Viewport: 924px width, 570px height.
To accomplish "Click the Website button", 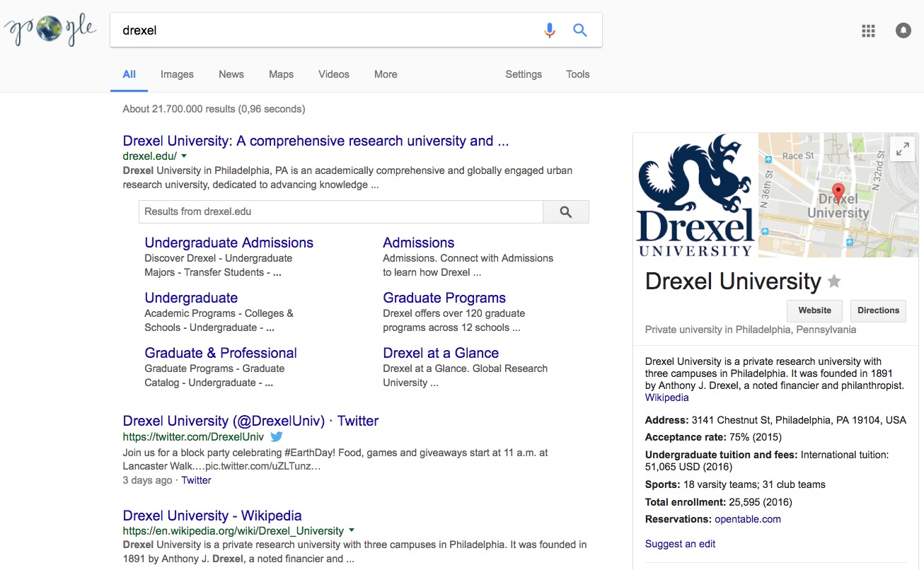I will click(814, 310).
